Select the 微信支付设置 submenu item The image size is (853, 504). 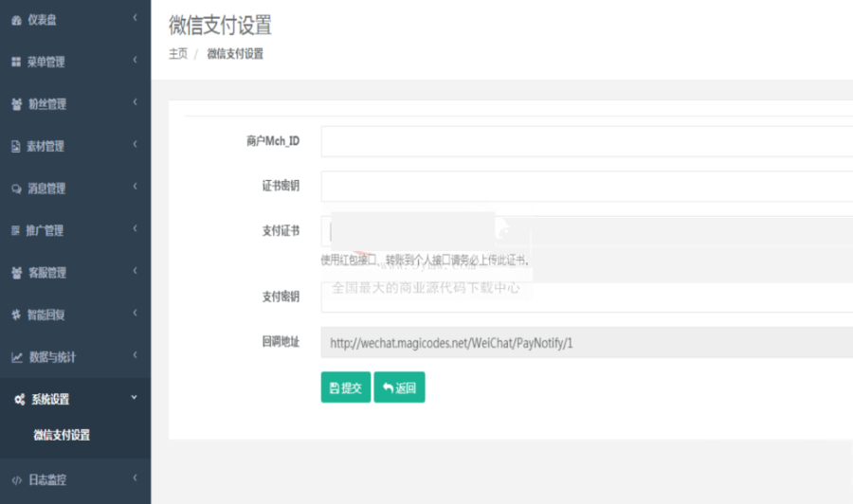pos(62,435)
